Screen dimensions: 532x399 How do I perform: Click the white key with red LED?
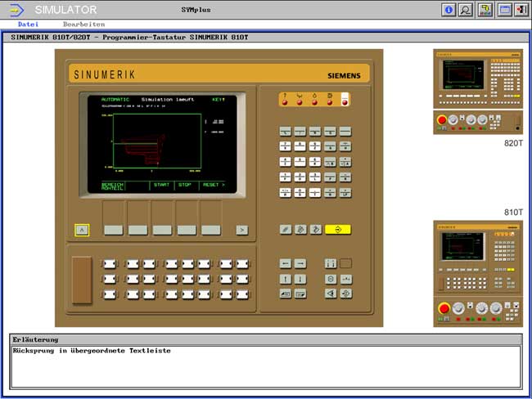tap(345, 99)
